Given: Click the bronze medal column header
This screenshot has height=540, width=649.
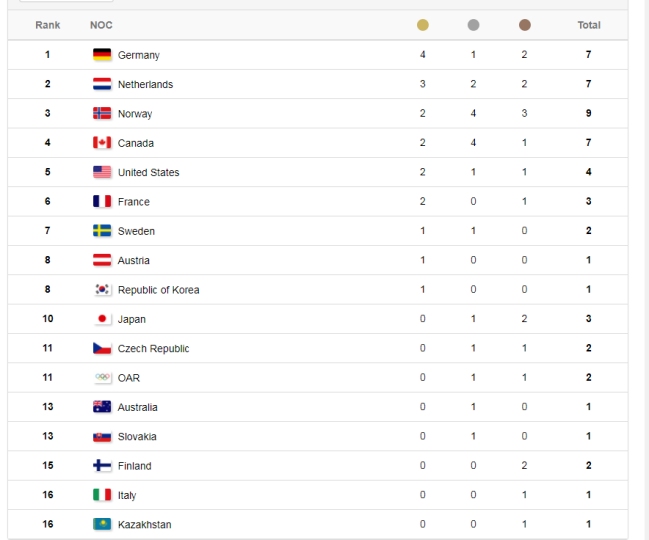Looking at the screenshot, I should (x=525, y=25).
